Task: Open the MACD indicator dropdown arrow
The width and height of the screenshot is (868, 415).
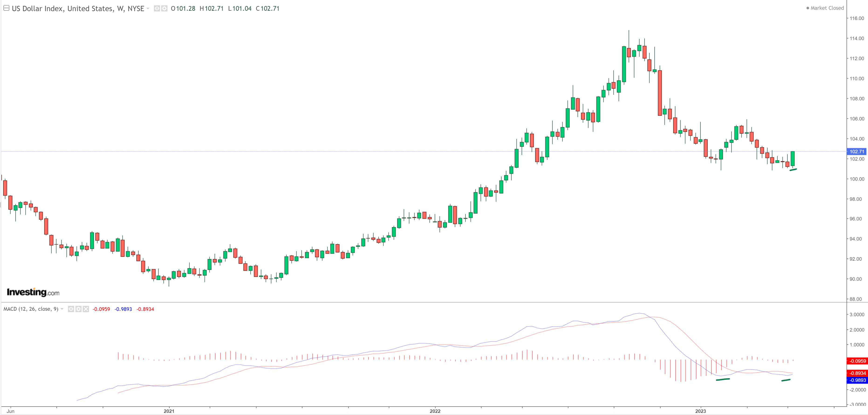Action: pos(62,309)
